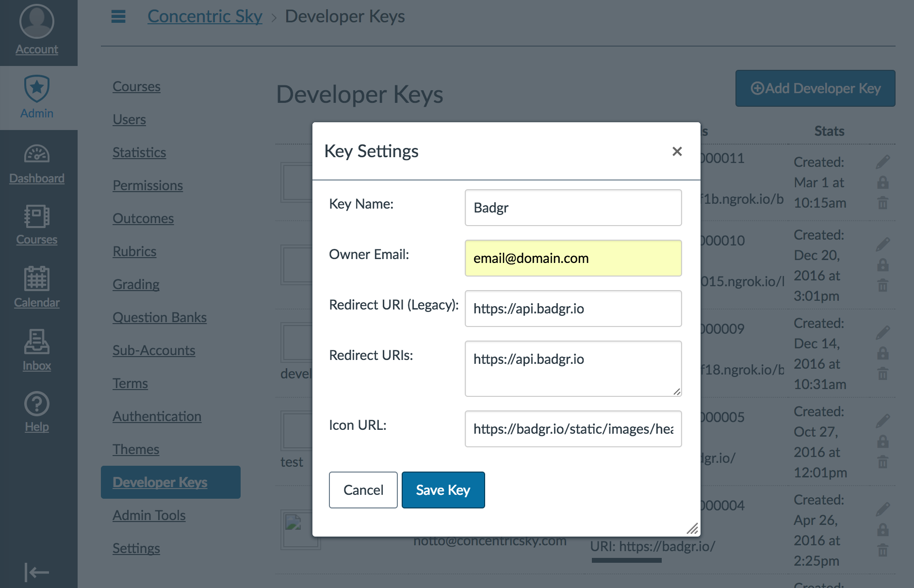Open Courses in the admin sidebar menu
Viewport: 914px width, 588px height.
(136, 86)
